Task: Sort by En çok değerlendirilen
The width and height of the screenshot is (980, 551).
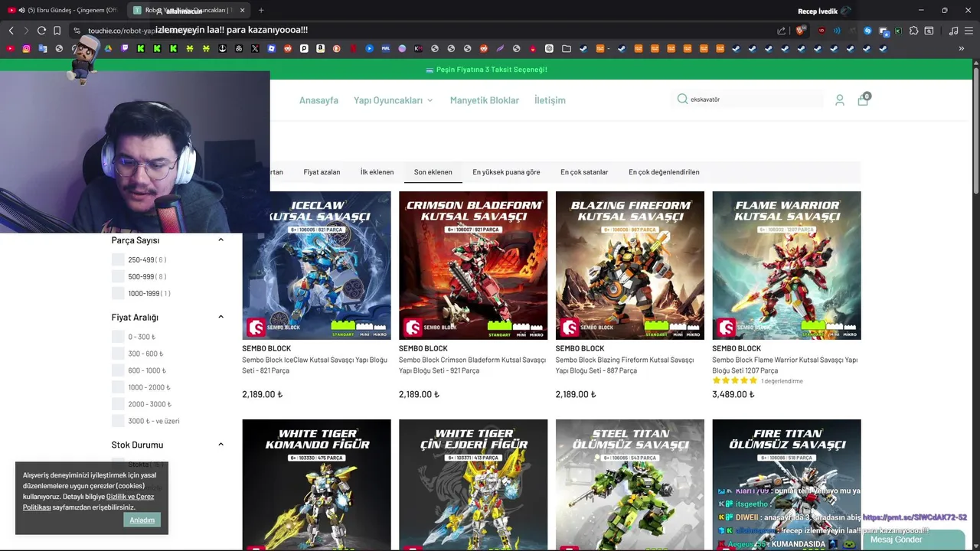Action: click(664, 172)
